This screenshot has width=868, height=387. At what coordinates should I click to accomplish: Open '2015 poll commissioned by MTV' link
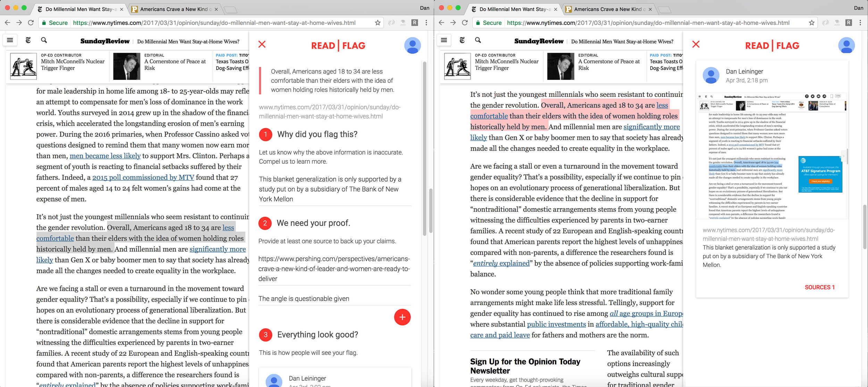[x=143, y=177]
